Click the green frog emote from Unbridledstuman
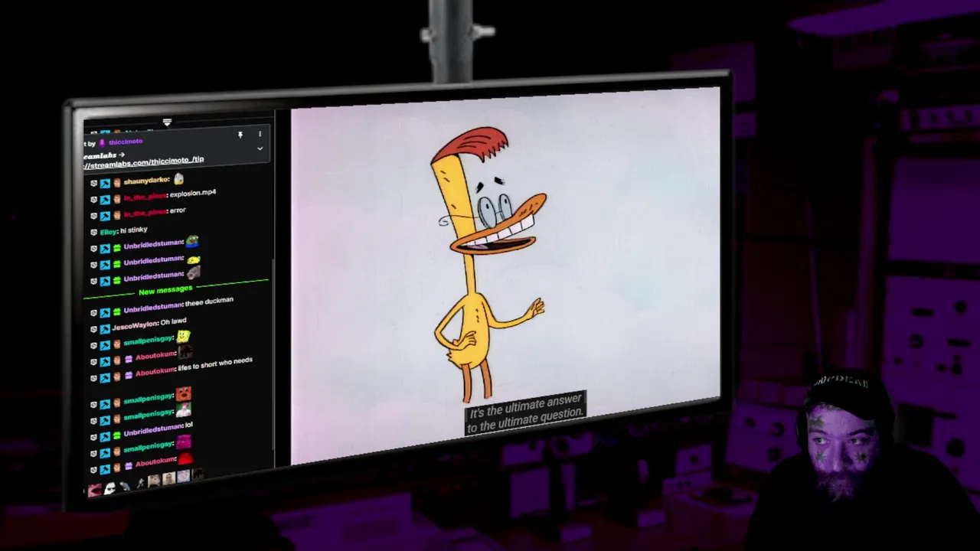Image resolution: width=980 pixels, height=551 pixels. (x=191, y=242)
